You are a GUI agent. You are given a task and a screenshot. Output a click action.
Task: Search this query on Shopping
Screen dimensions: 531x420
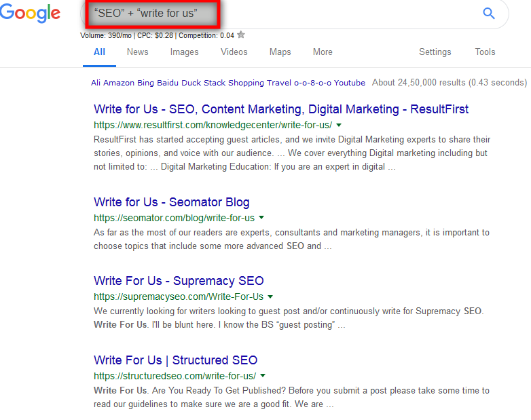(x=246, y=83)
